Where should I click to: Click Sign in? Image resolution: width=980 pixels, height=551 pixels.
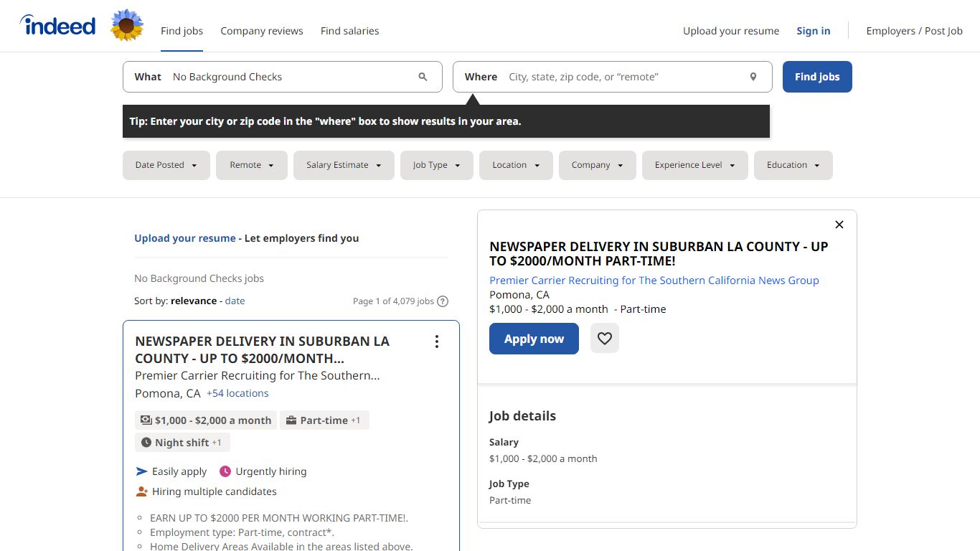(x=814, y=31)
